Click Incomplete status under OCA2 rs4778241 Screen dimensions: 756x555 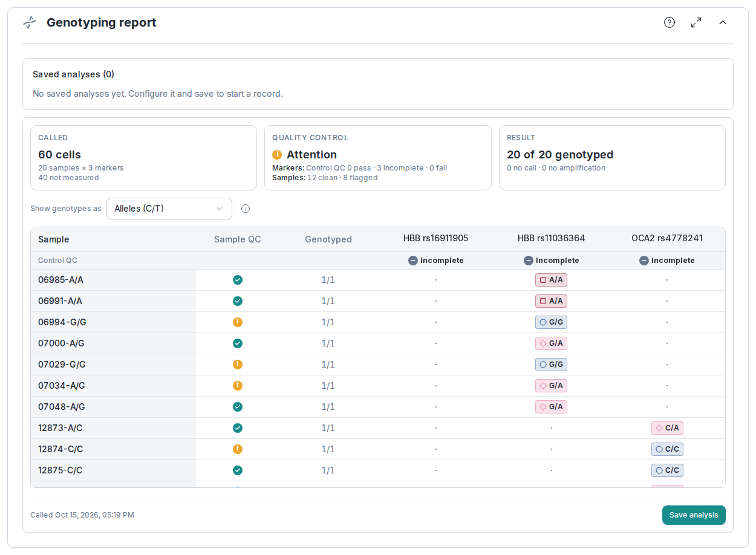coord(667,261)
